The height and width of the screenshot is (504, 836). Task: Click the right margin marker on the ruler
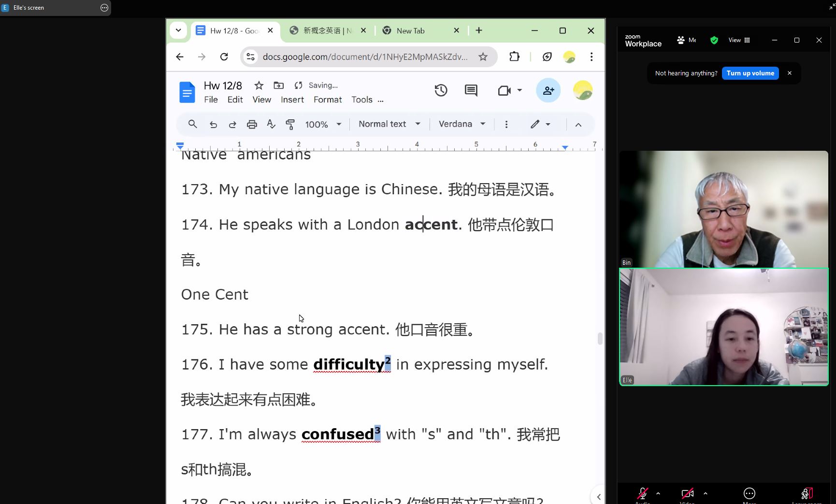(565, 147)
